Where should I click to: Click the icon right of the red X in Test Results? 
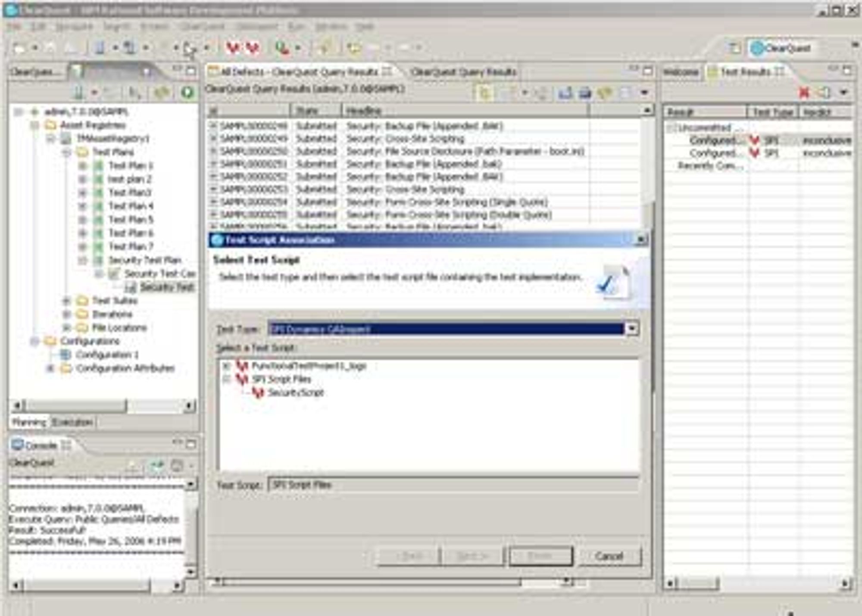tap(823, 92)
